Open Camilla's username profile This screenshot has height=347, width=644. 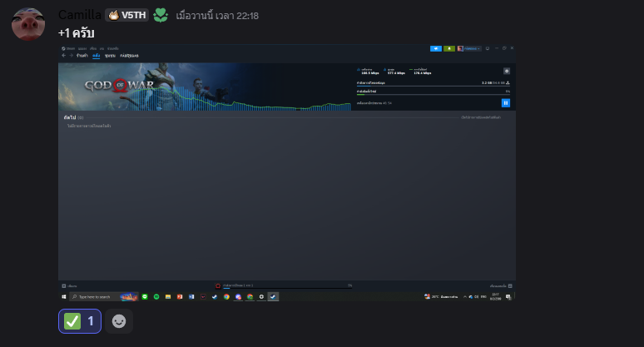(78, 15)
